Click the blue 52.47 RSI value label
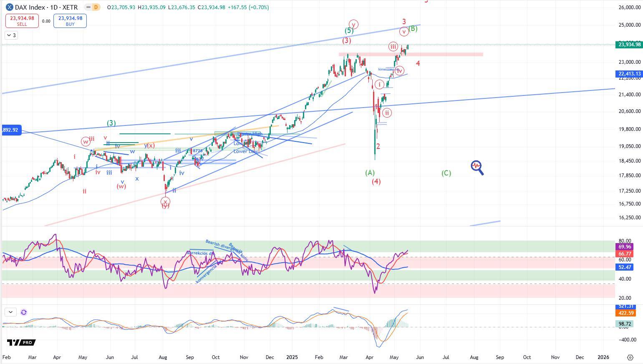Viewport: 643px width, 364px height. point(624,267)
